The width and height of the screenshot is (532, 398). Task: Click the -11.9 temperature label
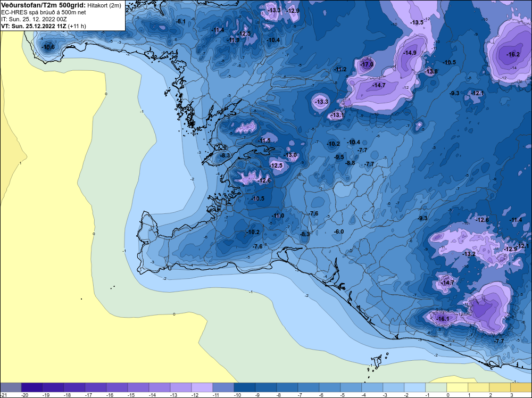tap(233, 40)
